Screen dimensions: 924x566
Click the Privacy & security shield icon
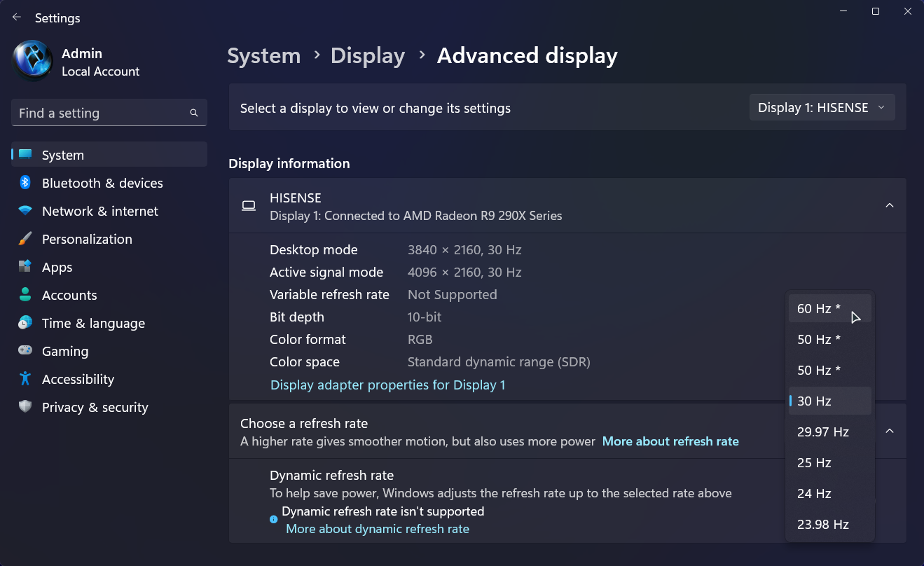click(x=25, y=407)
